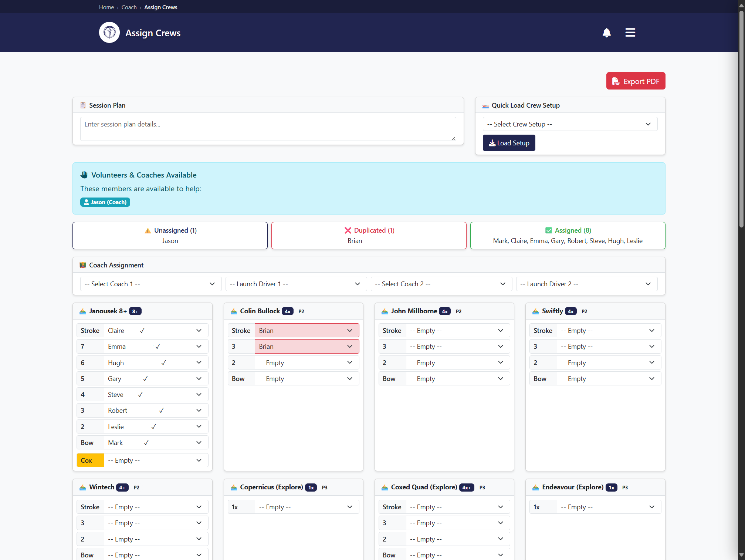Click the Assign Crews breadcrumb text
This screenshot has width=745, height=560.
pyautogui.click(x=161, y=7)
